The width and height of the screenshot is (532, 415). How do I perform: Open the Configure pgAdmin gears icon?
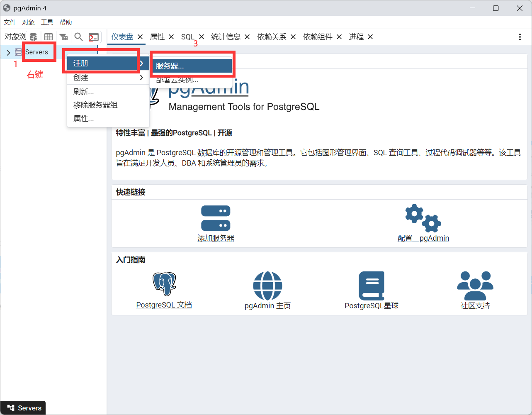(423, 218)
